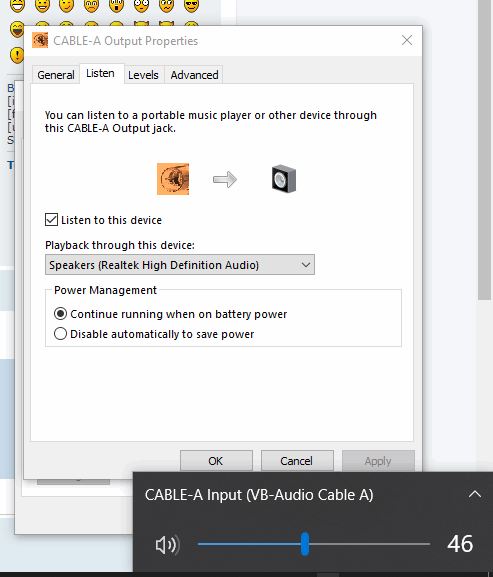The height and width of the screenshot is (577, 493).
Task: Click the CABLE-A source device icon
Action: 173,179
